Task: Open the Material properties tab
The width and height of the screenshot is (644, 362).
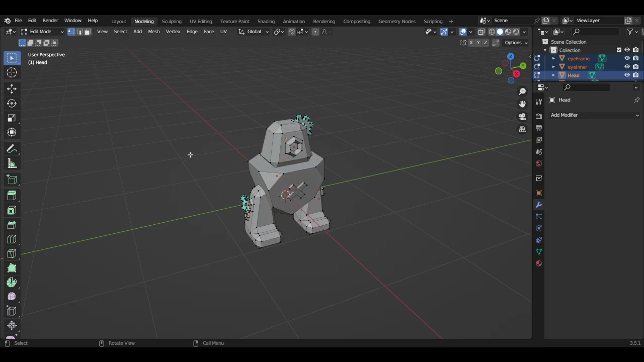Action: click(x=539, y=263)
